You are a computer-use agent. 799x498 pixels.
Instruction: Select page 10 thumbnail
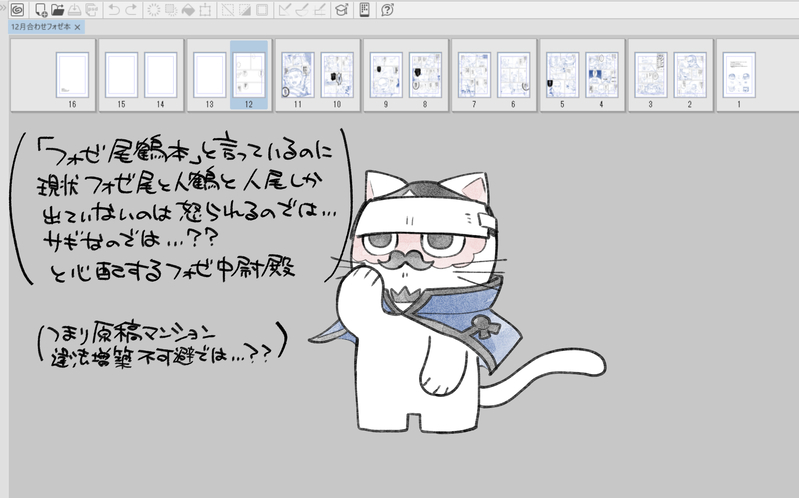[337, 75]
